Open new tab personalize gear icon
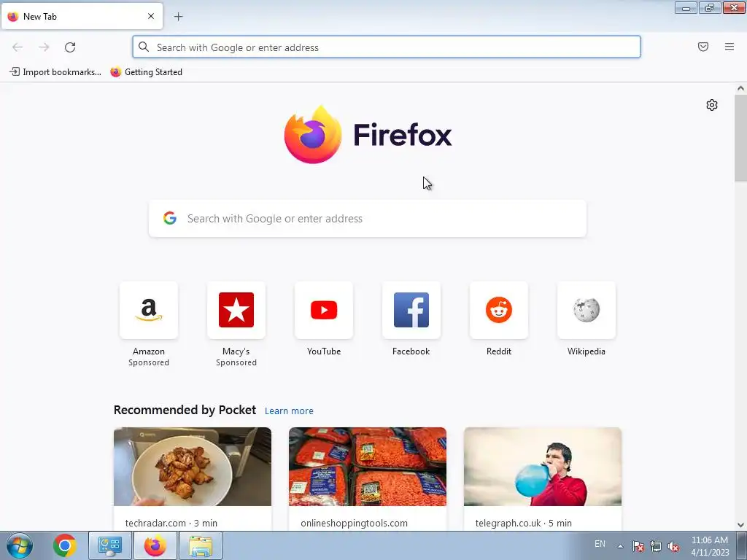Viewport: 747px width, 560px height. click(x=712, y=105)
